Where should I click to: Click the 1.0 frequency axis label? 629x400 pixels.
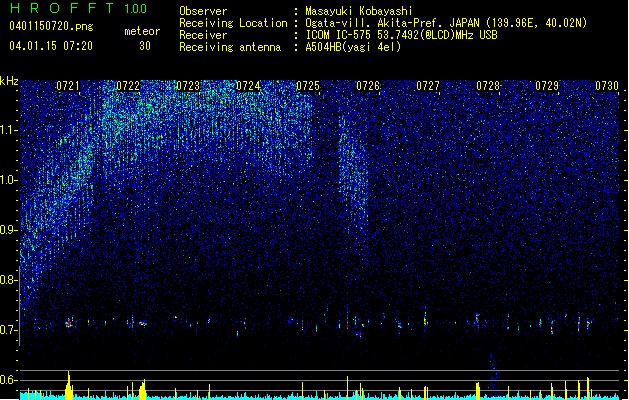[x=9, y=180]
